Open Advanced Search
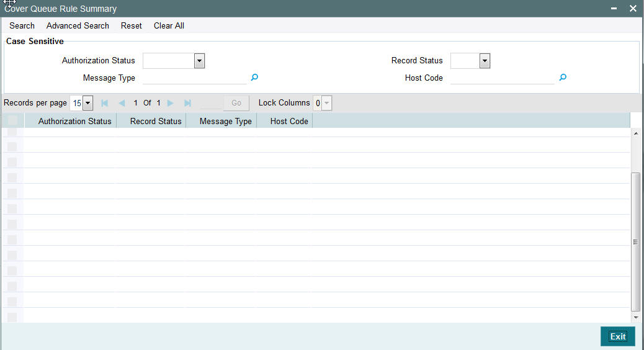The height and width of the screenshot is (350, 644). tap(78, 25)
